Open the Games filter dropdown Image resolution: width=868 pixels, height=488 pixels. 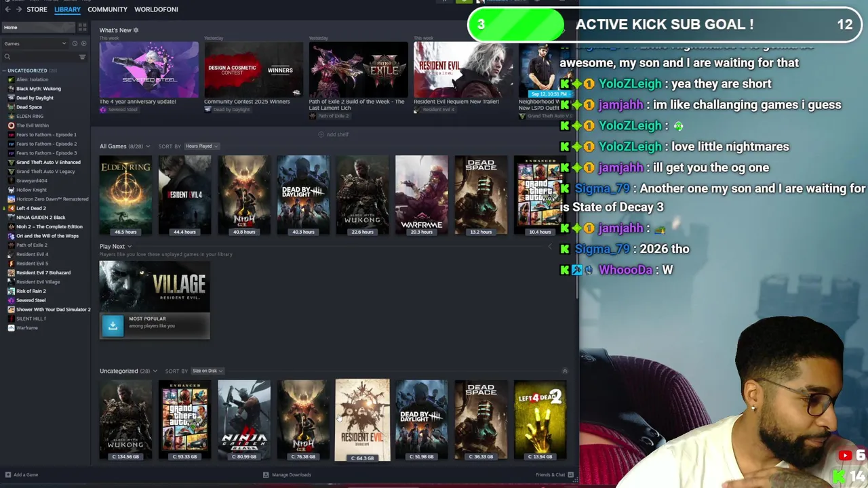coord(35,43)
